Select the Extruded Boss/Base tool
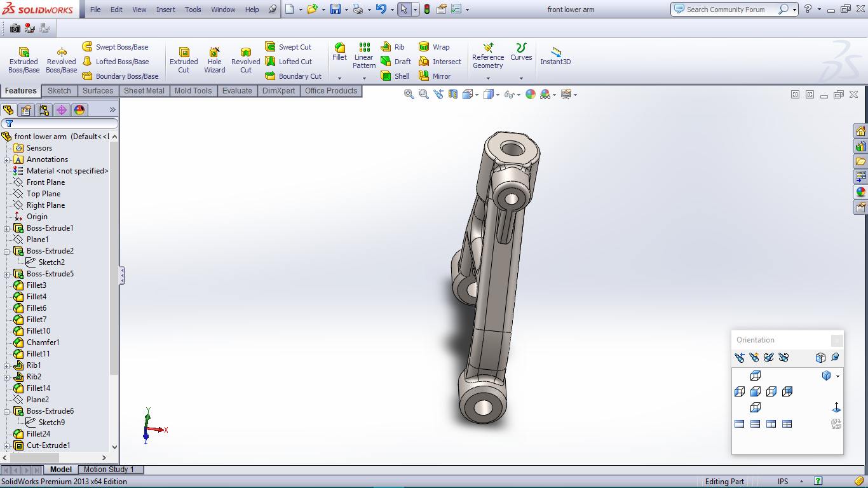868x488 pixels. tap(24, 60)
